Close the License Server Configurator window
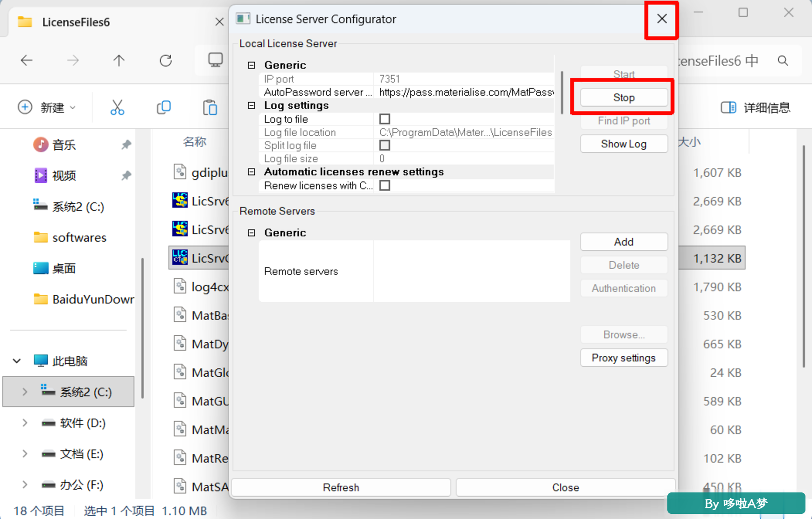 [x=662, y=19]
